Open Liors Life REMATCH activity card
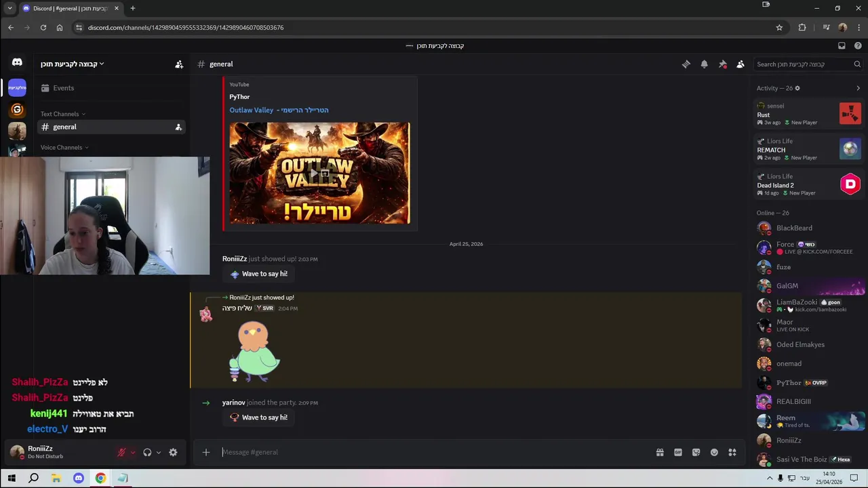 pyautogui.click(x=809, y=149)
